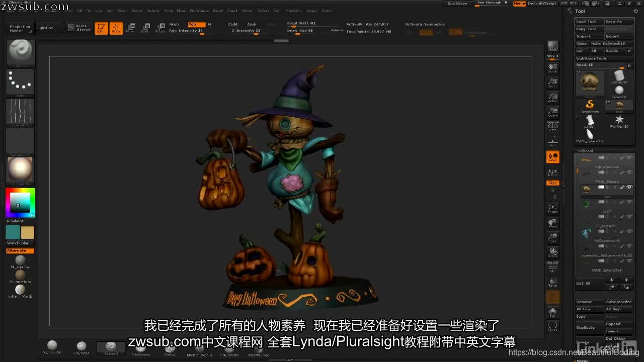This screenshot has height=362, width=644.
Task: Activate the Draw mode button
Action: 116,28
